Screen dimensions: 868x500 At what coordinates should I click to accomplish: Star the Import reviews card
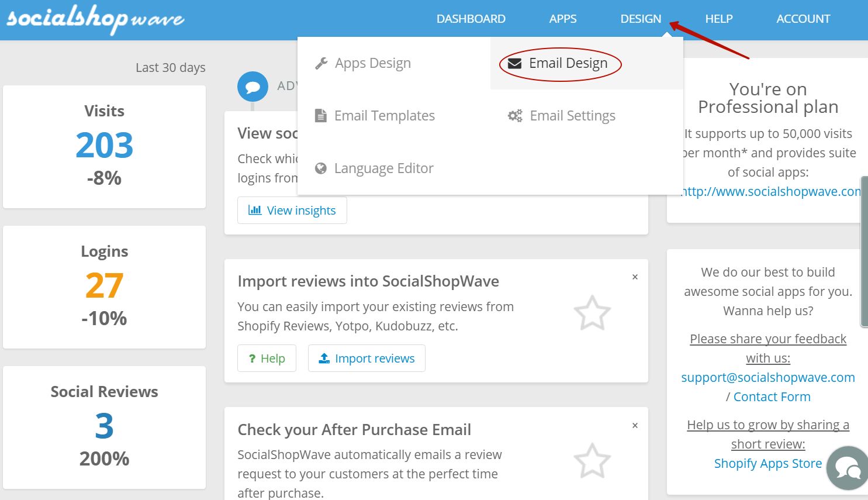pyautogui.click(x=592, y=313)
